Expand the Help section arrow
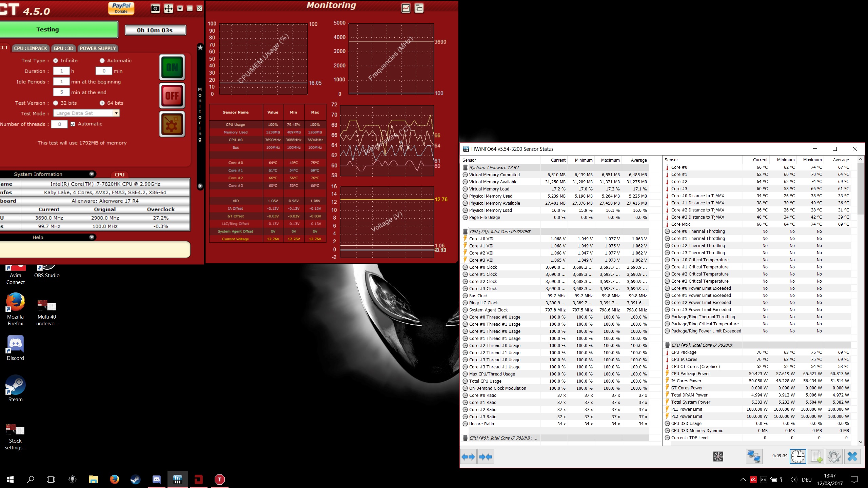This screenshot has width=868, height=488. coord(92,237)
